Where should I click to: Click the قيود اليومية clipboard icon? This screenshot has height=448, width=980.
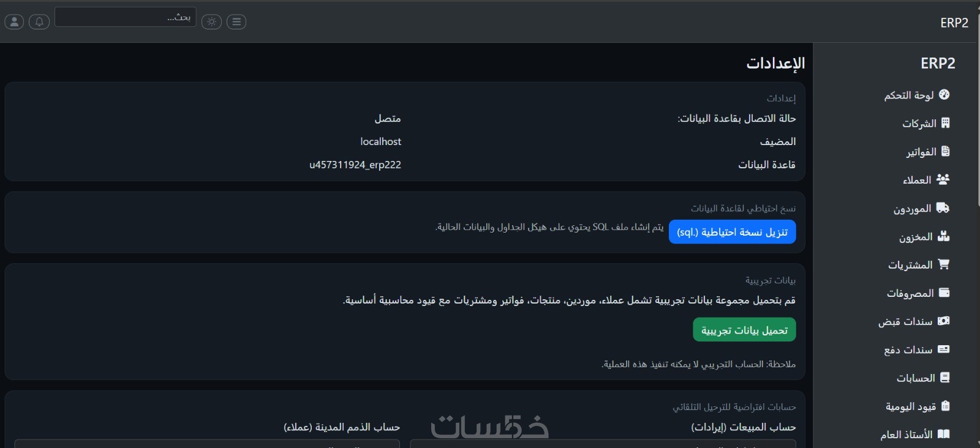coord(945,406)
